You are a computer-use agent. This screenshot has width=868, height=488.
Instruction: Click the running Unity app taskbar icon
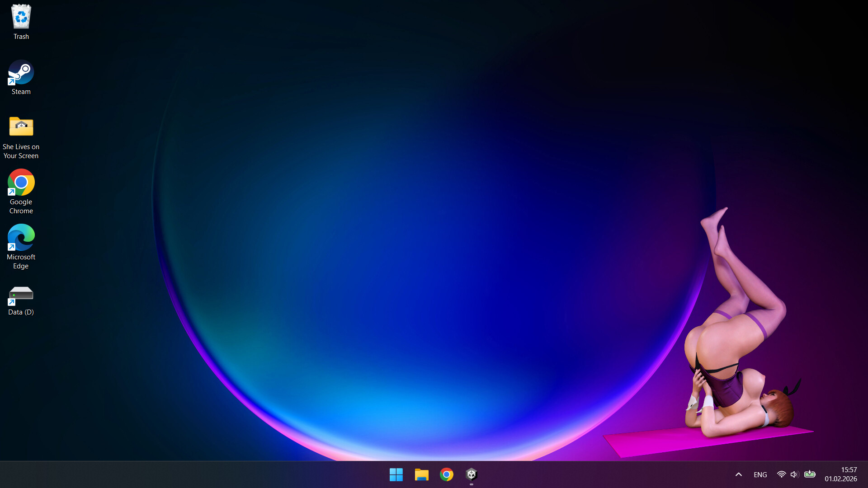pyautogui.click(x=472, y=474)
